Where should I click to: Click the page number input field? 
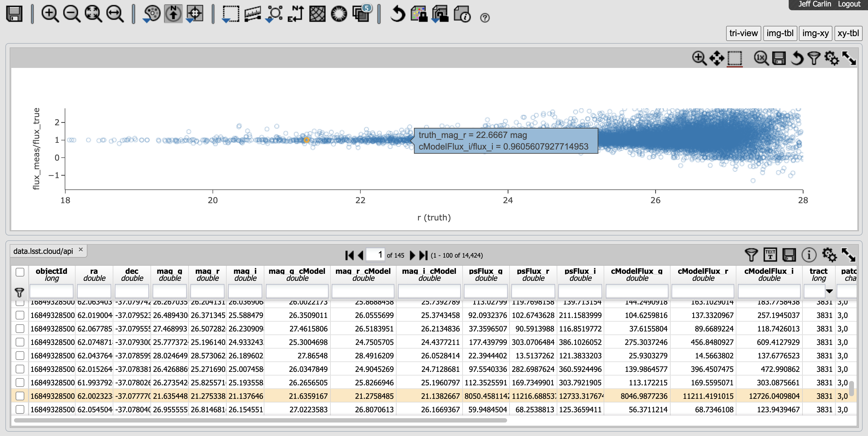(375, 255)
